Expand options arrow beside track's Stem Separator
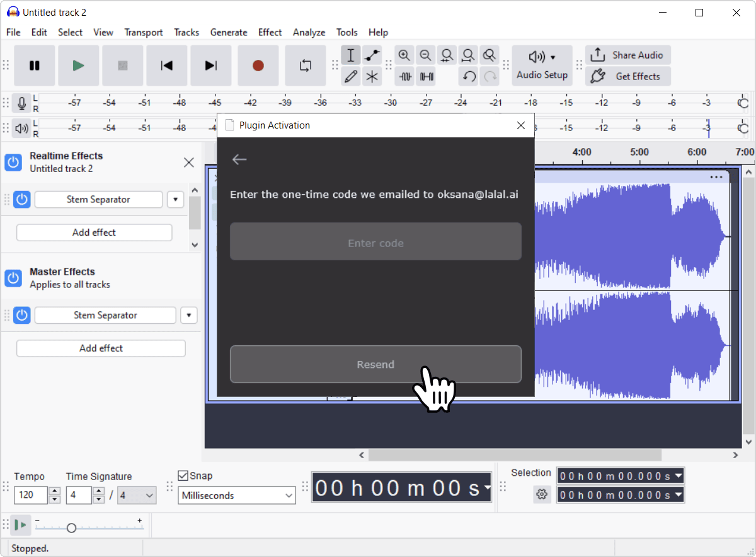756x557 pixels. pos(176,200)
